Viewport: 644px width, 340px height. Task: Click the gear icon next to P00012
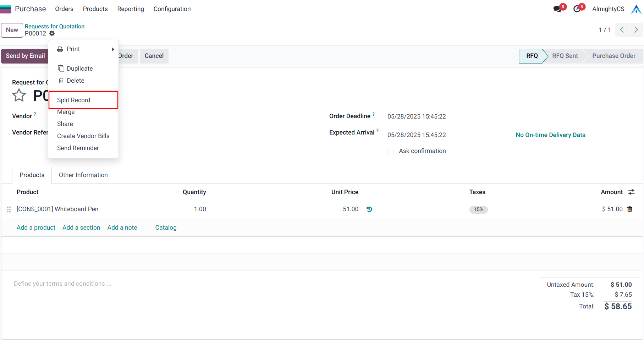click(52, 33)
